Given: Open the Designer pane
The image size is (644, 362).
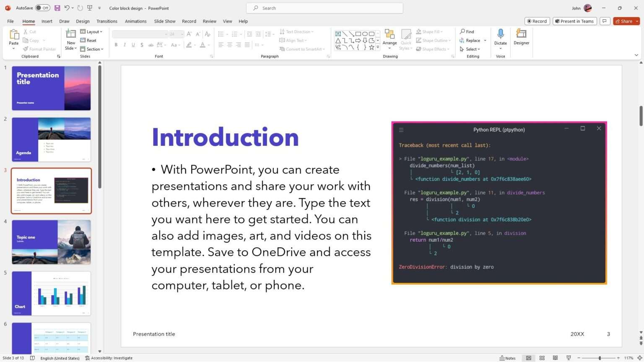Looking at the screenshot, I should pos(521,37).
